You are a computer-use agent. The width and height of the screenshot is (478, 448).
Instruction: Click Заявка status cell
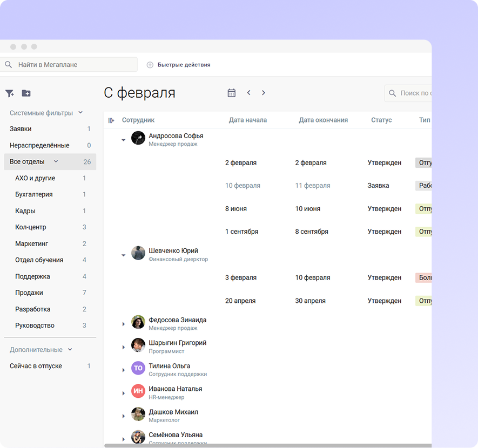click(378, 186)
